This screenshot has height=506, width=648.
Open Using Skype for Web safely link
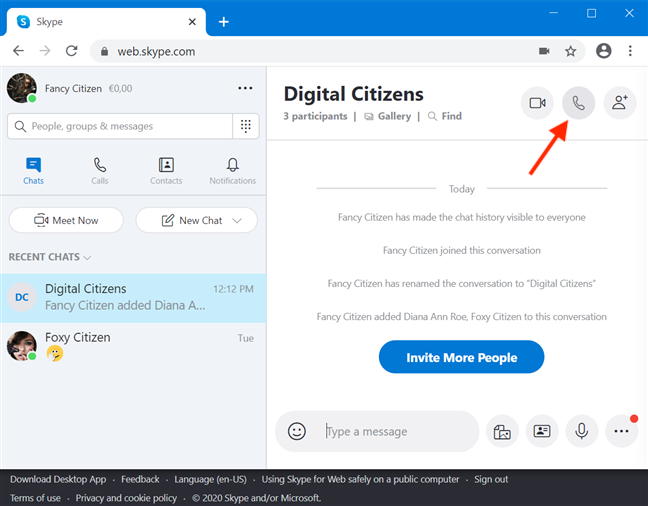point(360,479)
